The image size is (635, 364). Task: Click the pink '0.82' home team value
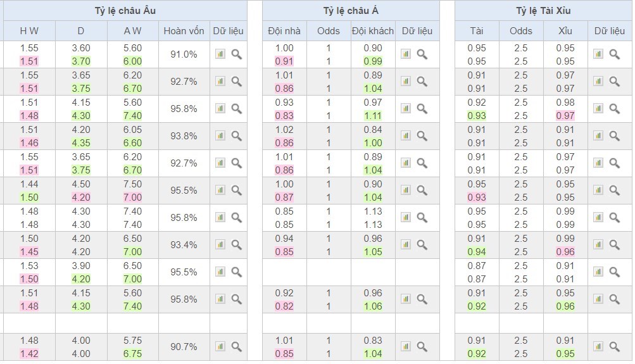[x=284, y=306]
